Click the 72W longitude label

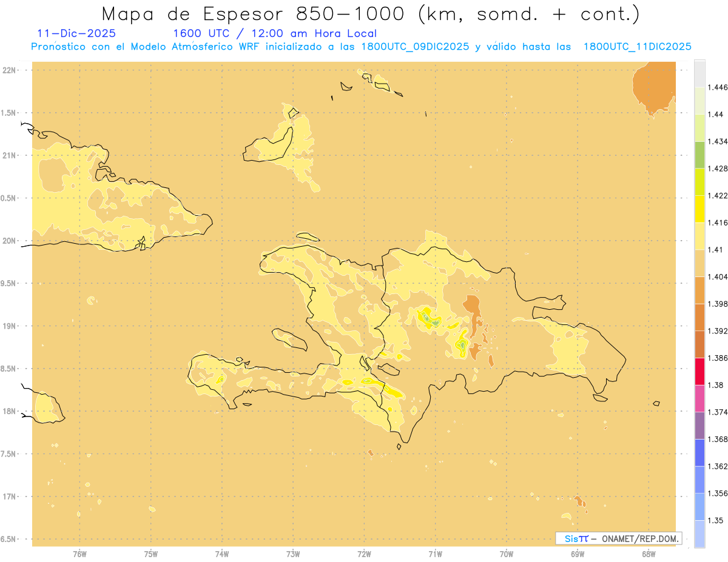pyautogui.click(x=365, y=554)
